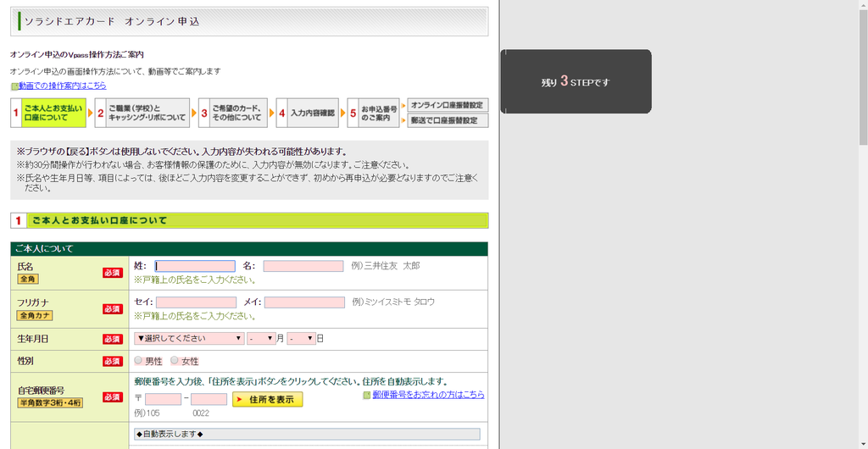Screen dimensions: 868x449
Task: Open the birth day dropdown
Action: 301,338
